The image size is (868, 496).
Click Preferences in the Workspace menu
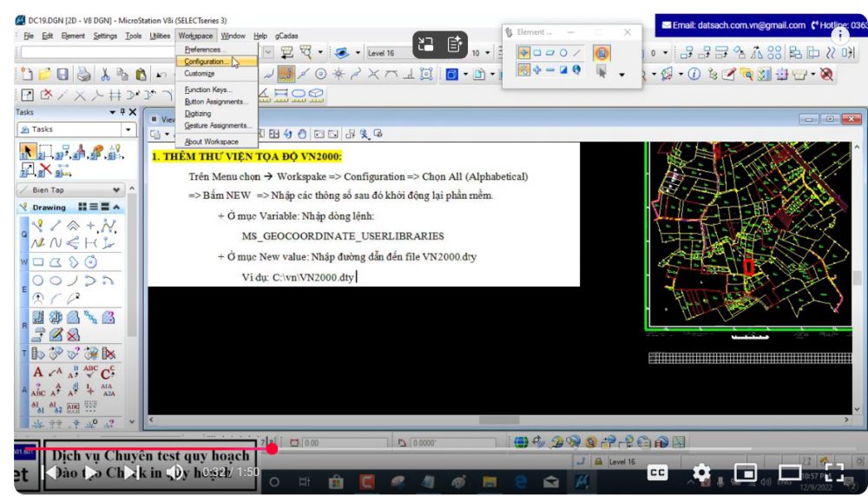(204, 50)
